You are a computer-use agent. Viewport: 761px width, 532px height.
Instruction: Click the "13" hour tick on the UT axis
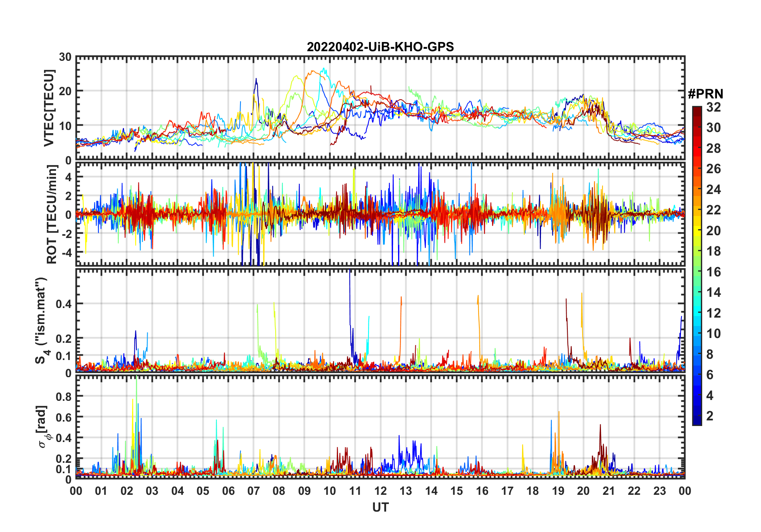[x=406, y=491]
